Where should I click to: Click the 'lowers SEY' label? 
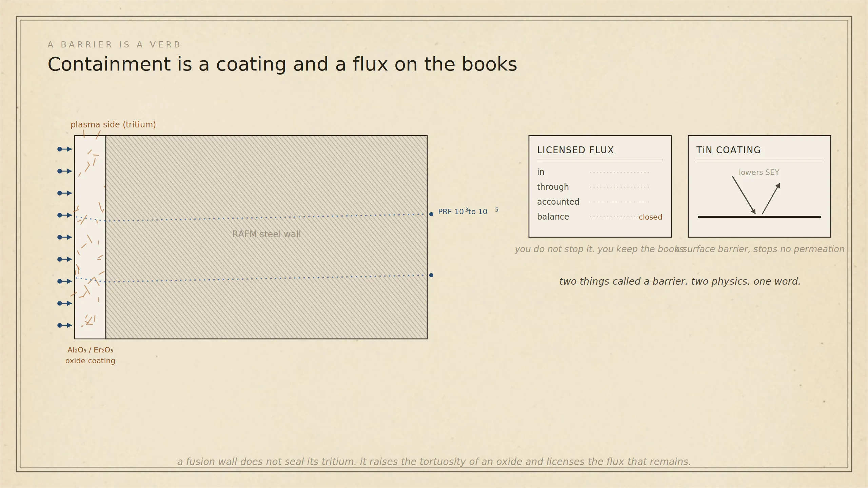pos(759,172)
